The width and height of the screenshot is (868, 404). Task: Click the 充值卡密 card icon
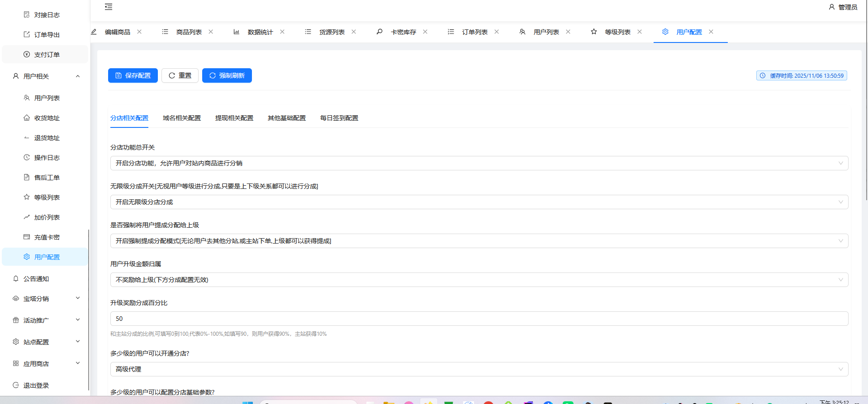pos(27,237)
